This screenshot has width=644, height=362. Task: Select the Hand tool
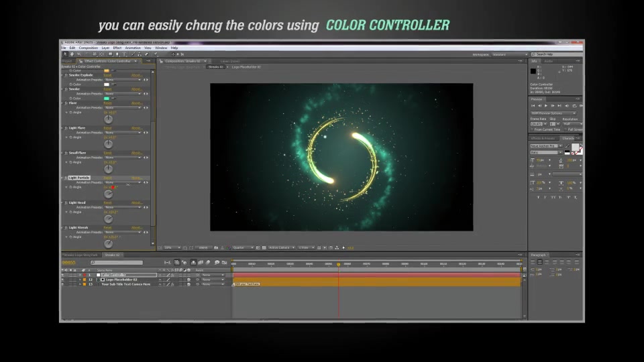click(x=72, y=54)
